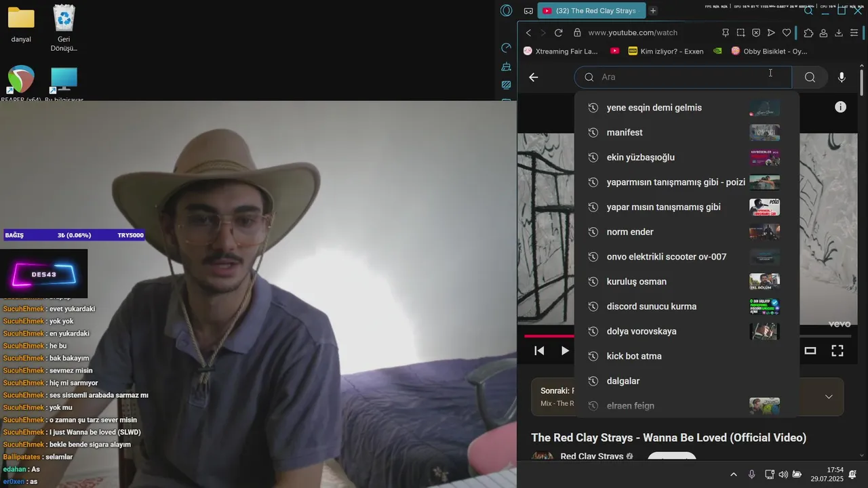Choose the 'elraen feign' history entry
The width and height of the screenshot is (868, 488).
[x=686, y=406]
